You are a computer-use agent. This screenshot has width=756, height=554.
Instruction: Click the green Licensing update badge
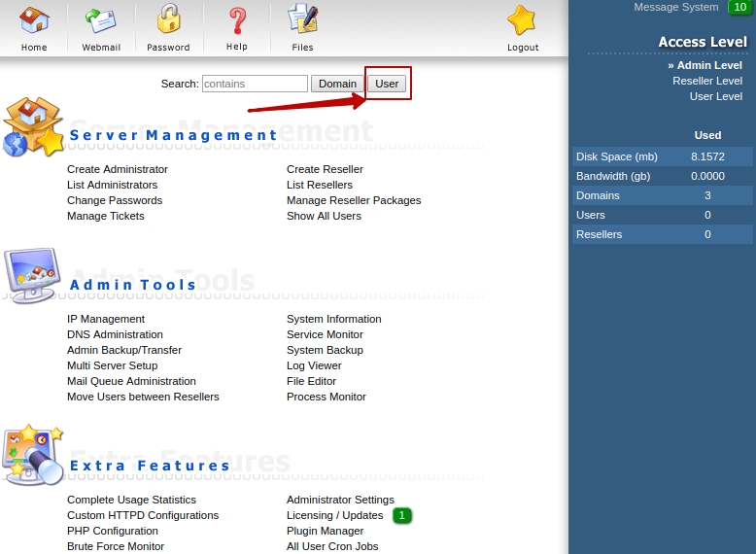(402, 515)
